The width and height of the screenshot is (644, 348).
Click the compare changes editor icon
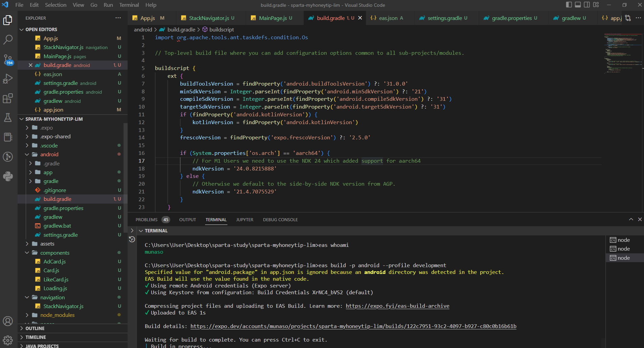pyautogui.click(x=628, y=18)
